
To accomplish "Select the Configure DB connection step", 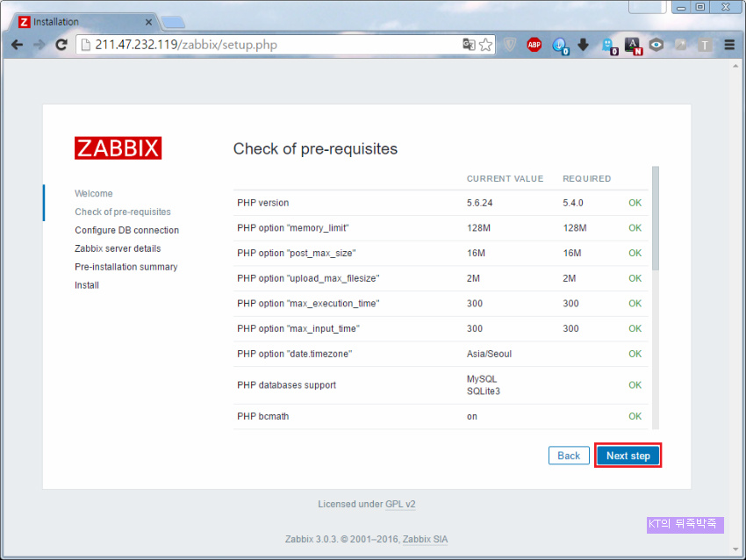I will click(x=127, y=230).
